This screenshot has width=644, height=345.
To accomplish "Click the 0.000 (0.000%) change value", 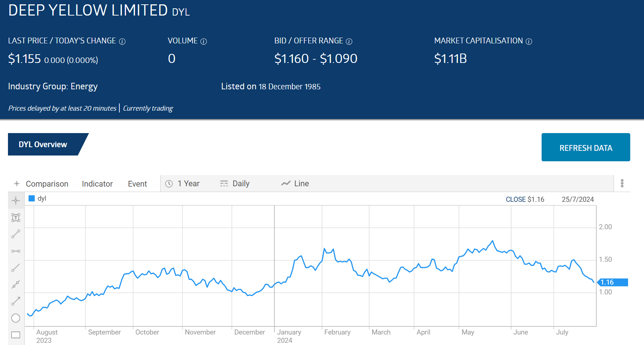I will pyautogui.click(x=71, y=60).
